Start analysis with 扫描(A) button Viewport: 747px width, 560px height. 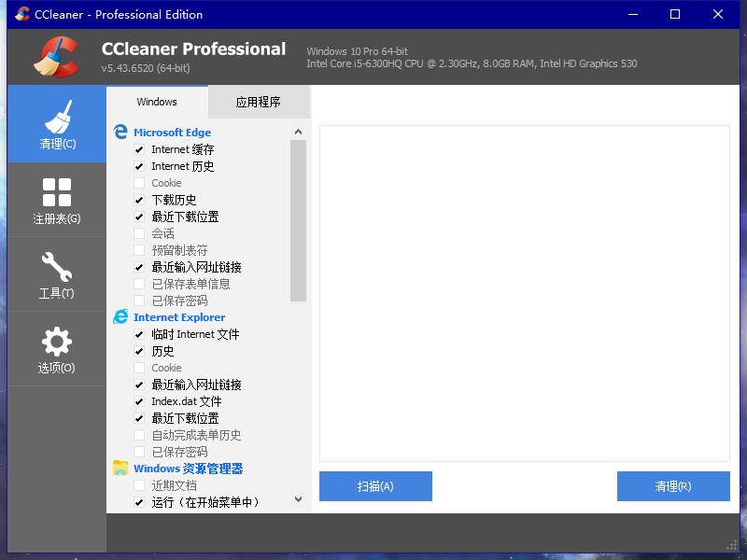[375, 486]
